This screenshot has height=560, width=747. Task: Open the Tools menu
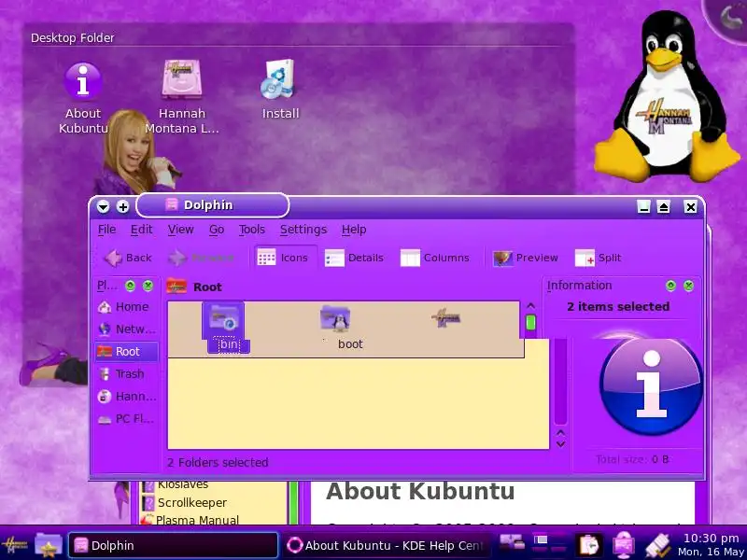[x=251, y=230]
